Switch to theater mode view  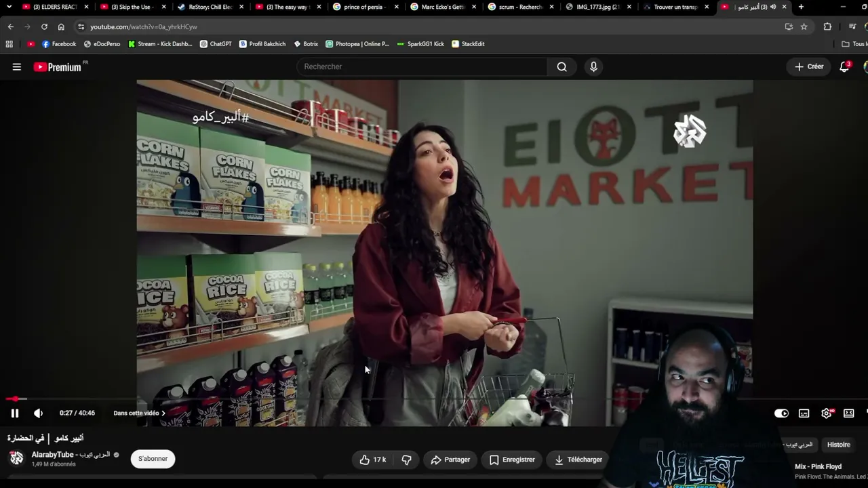848,413
